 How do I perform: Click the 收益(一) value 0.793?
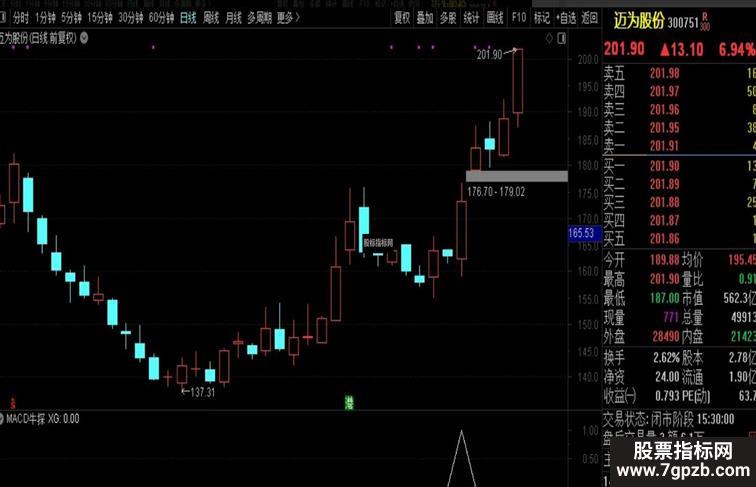coord(667,396)
